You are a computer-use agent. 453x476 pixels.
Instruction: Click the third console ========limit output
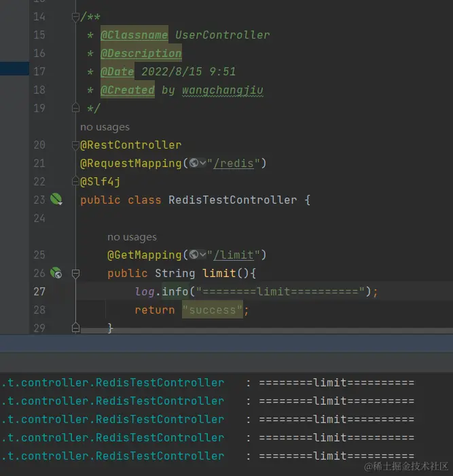pos(337,419)
